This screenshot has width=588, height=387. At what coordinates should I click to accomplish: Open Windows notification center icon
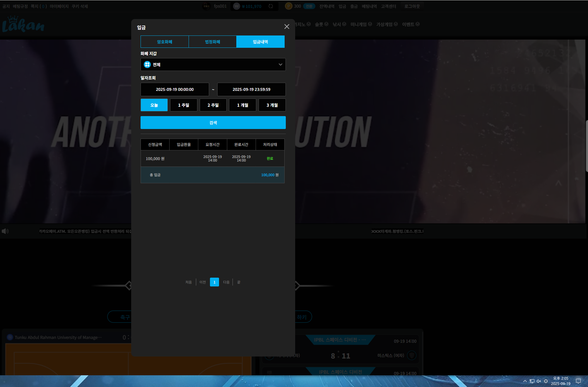click(578, 381)
